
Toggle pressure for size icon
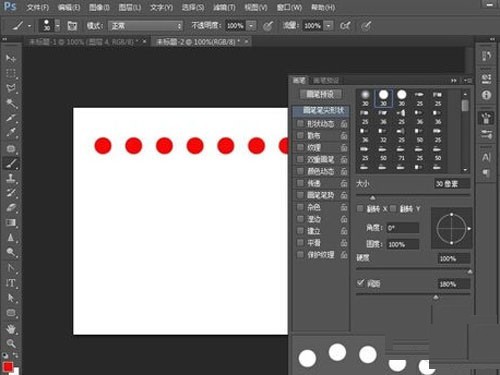coord(366,26)
